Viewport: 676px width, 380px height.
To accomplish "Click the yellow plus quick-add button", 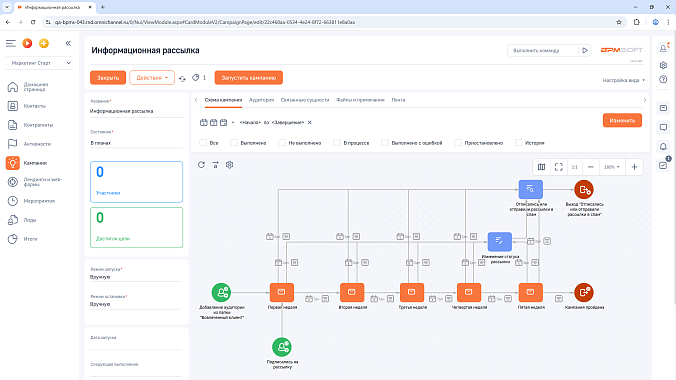I will (44, 43).
